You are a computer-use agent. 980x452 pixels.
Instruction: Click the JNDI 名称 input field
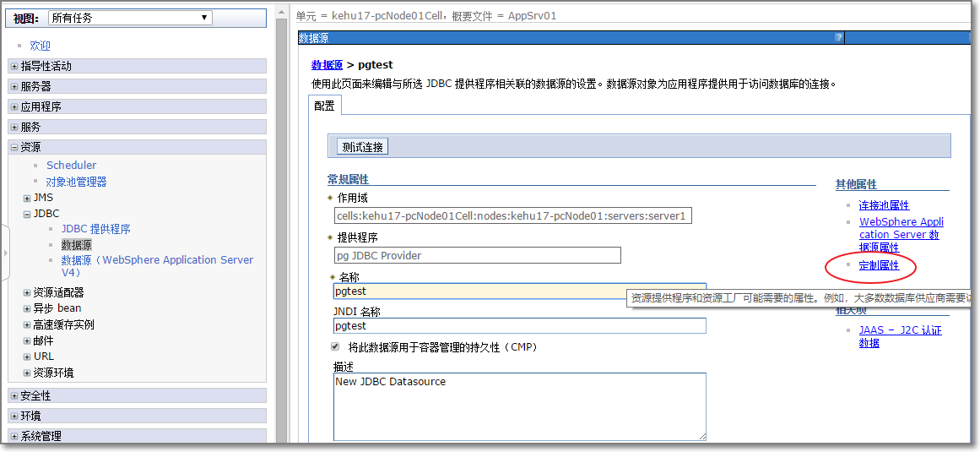pyautogui.click(x=519, y=326)
